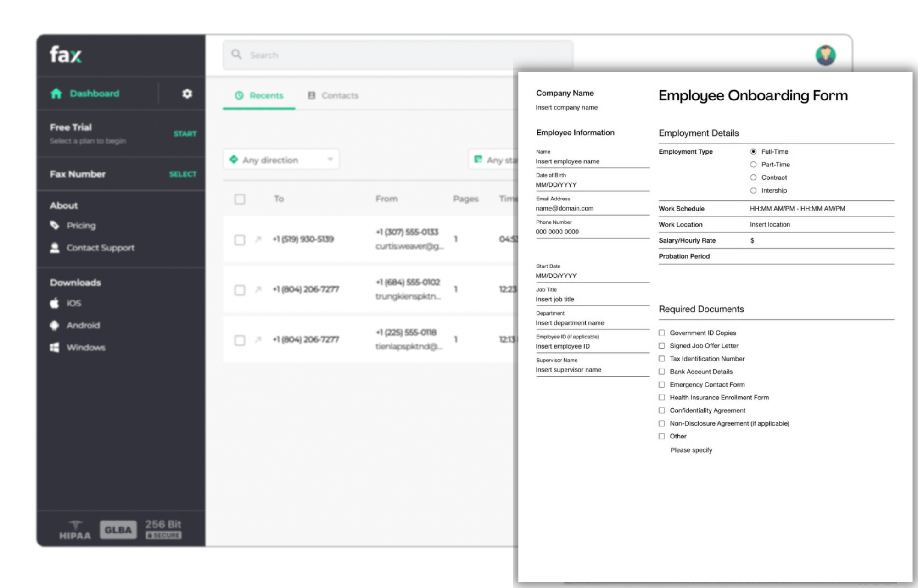
Task: Click the Dashboard home icon
Action: click(x=56, y=94)
